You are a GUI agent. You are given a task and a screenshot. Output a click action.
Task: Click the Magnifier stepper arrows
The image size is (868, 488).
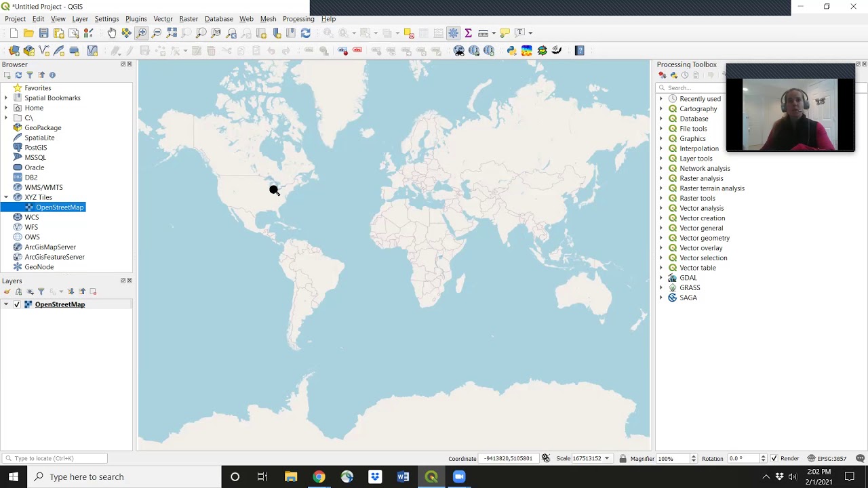[693, 459]
